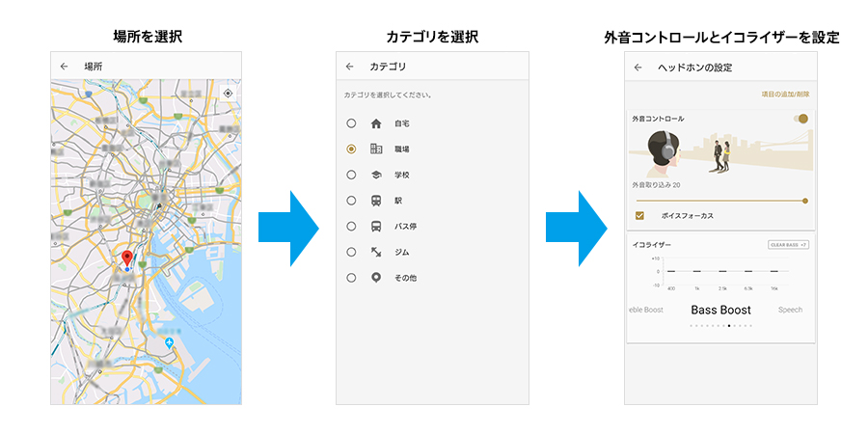Click back arrow on カテゴリ screen
868x434 pixels.
pos(350,67)
